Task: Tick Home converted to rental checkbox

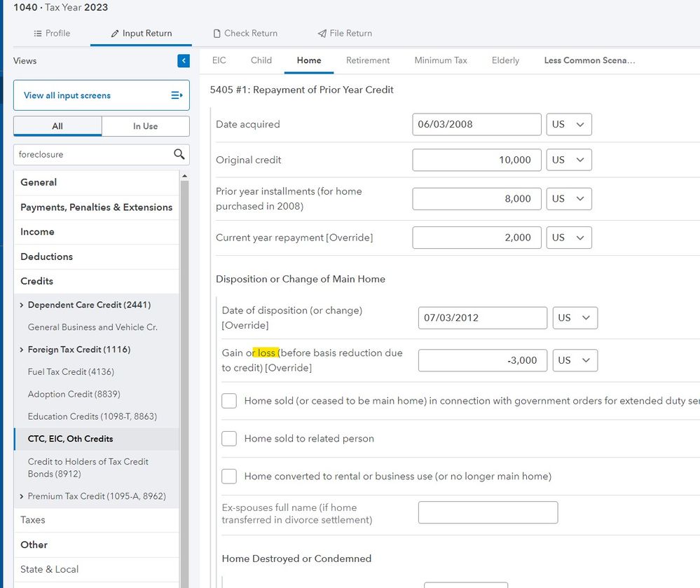Action: tap(229, 477)
